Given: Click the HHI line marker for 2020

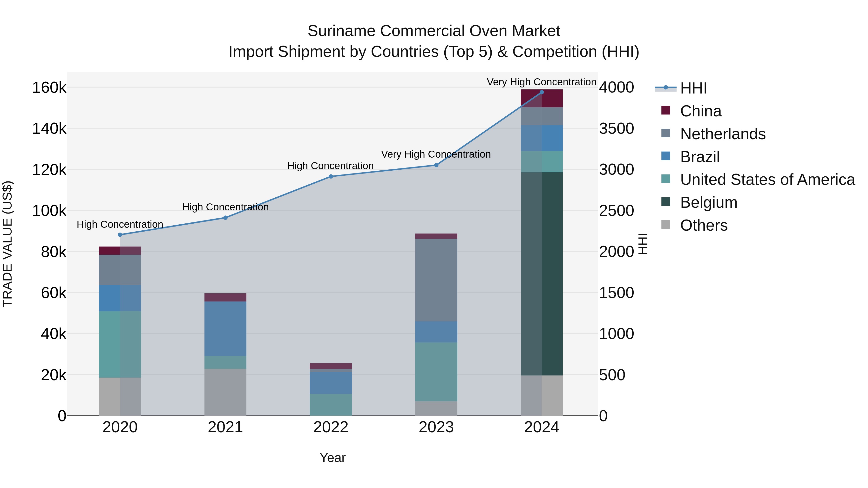Looking at the screenshot, I should point(120,235).
